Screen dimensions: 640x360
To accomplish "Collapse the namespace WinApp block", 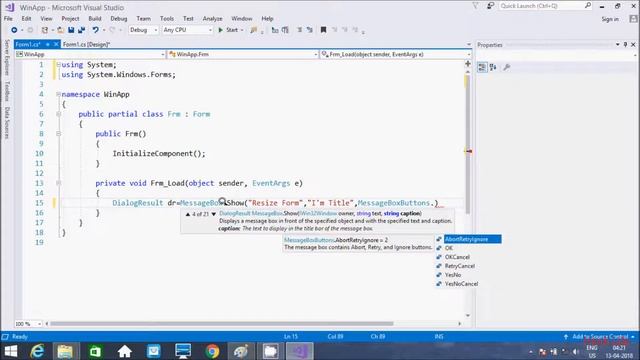I will 58,94.
